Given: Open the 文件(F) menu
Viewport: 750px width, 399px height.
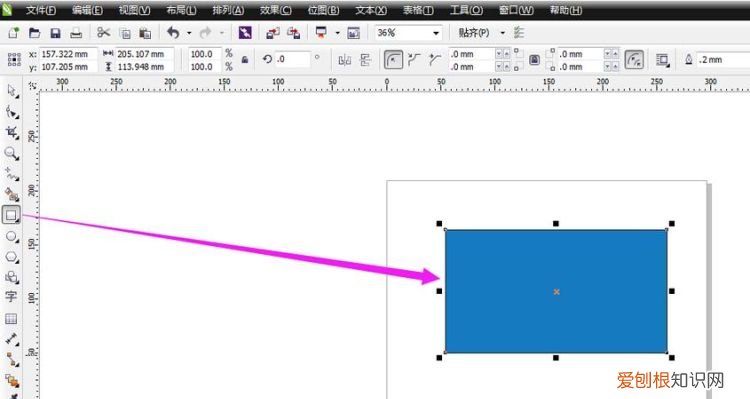Looking at the screenshot, I should (x=41, y=10).
